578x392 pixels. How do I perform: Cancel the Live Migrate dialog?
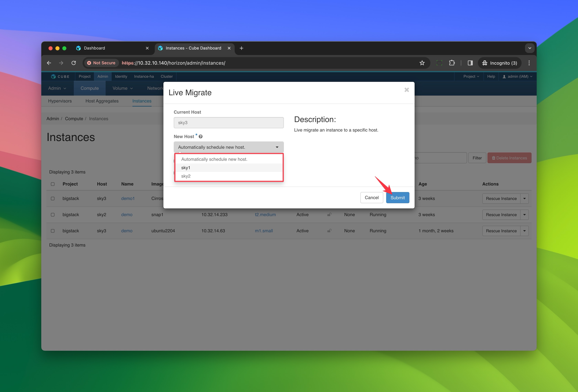(372, 198)
